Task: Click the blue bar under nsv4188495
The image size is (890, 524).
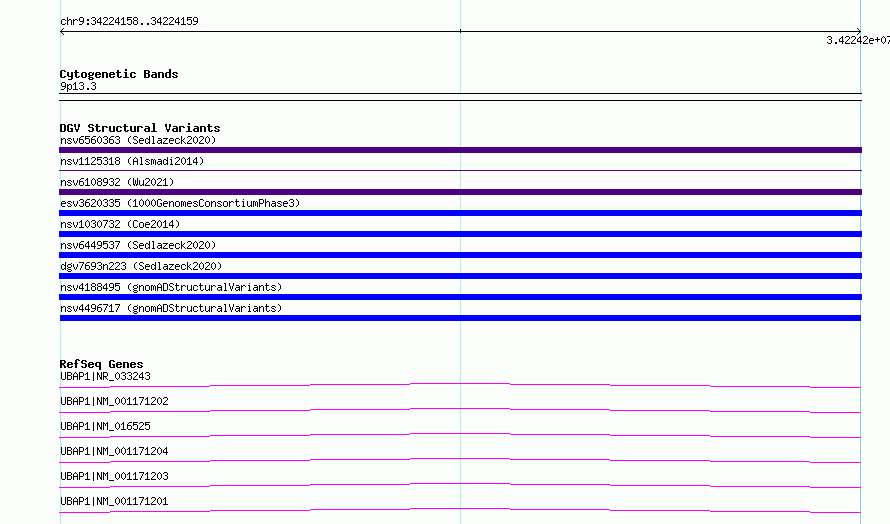Action: [x=460, y=297]
